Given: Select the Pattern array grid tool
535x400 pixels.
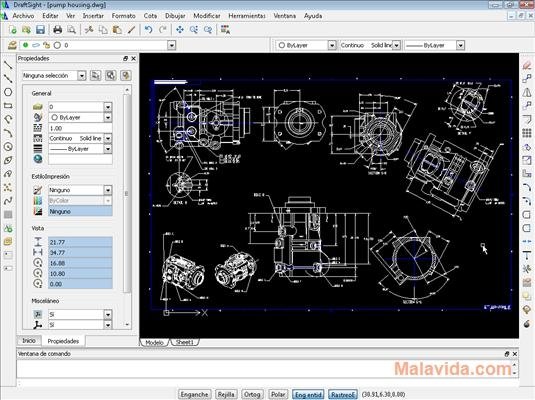Looking at the screenshot, I should pos(527,133).
